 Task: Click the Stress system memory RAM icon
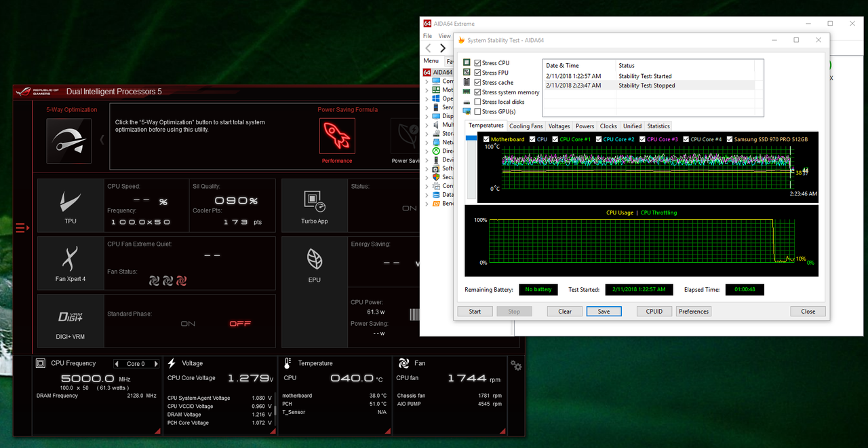467,92
